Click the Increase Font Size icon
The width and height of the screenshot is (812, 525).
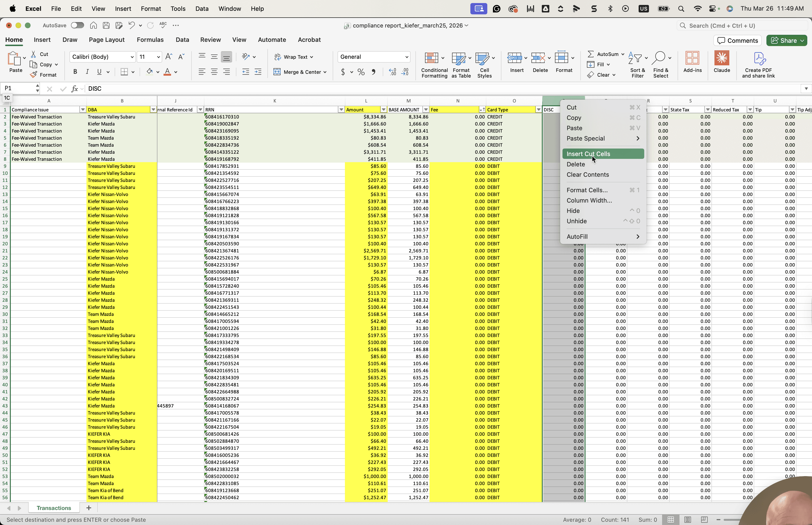(x=169, y=57)
